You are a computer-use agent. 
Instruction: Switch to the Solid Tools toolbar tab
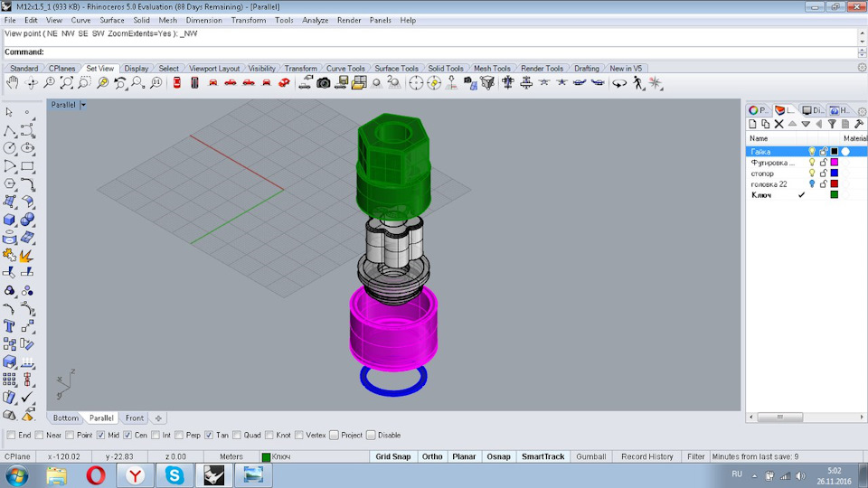pyautogui.click(x=445, y=69)
